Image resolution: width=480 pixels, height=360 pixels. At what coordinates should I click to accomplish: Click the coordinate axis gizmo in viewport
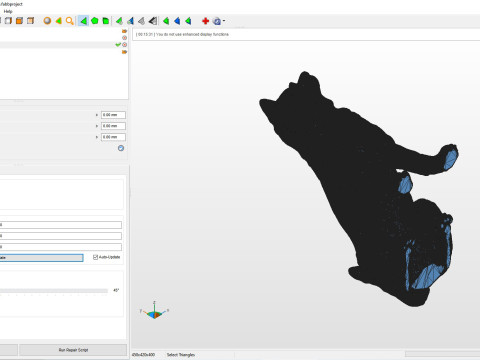click(154, 310)
